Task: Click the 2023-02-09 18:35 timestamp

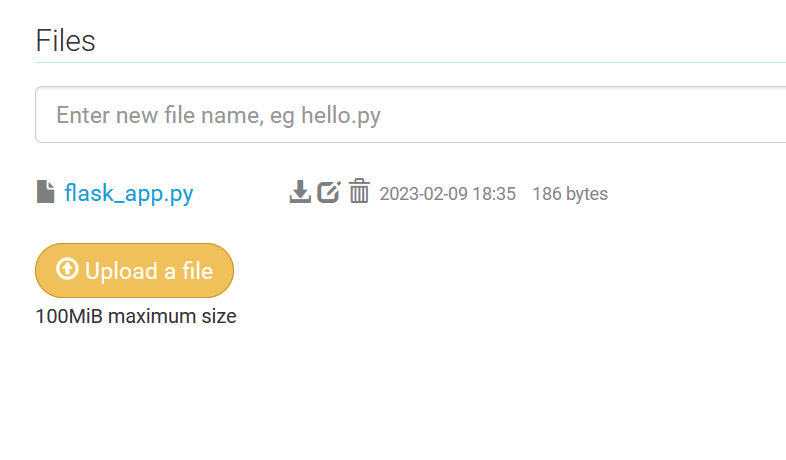Action: [447, 194]
